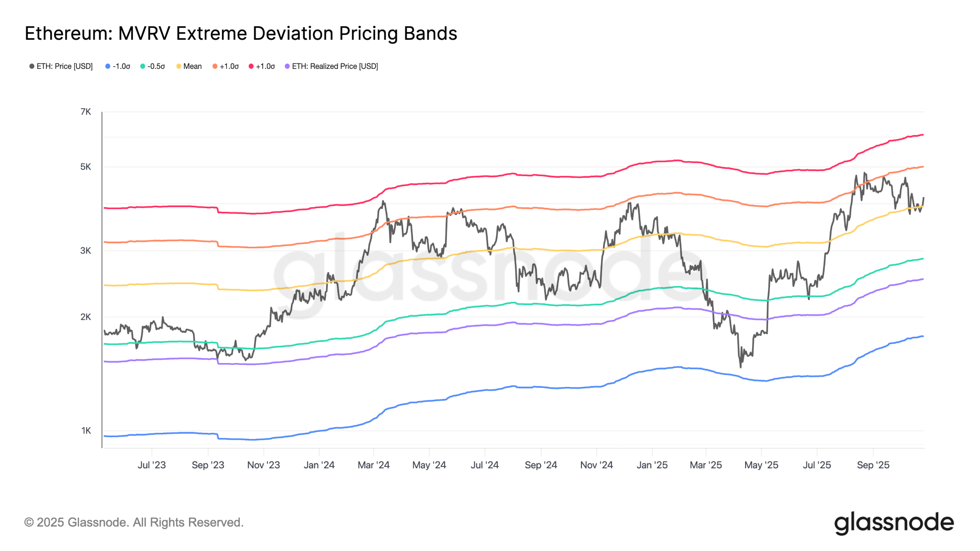Select the Mar '25 x-axis label
Image resolution: width=980 pixels, height=551 pixels.
coord(706,465)
